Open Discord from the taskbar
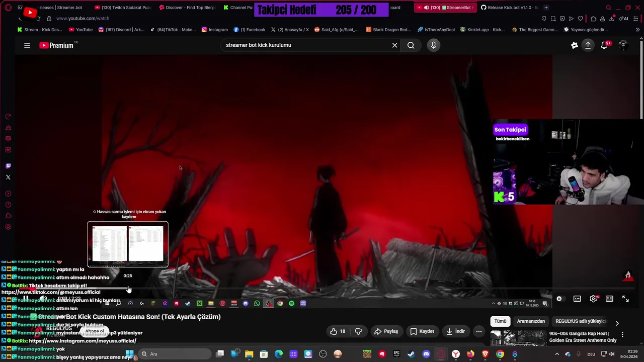This screenshot has width=644, height=362. point(426,354)
